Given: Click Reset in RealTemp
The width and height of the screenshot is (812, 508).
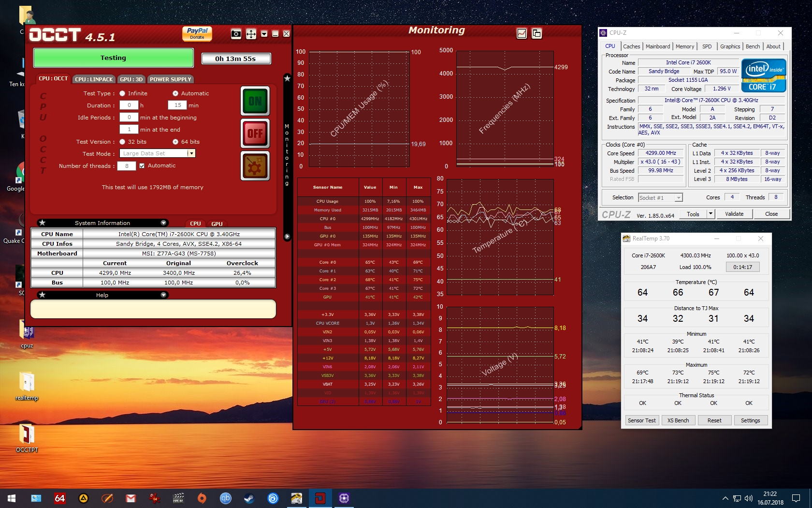Looking at the screenshot, I should tap(714, 420).
